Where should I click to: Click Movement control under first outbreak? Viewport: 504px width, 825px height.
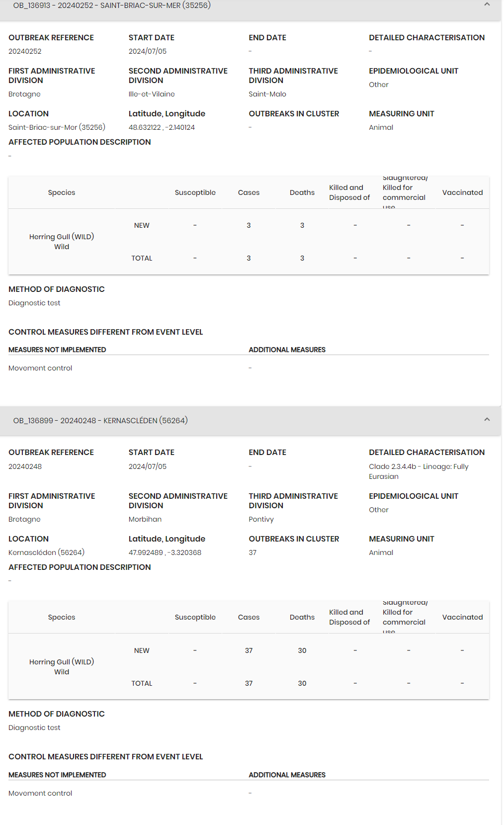coord(40,368)
